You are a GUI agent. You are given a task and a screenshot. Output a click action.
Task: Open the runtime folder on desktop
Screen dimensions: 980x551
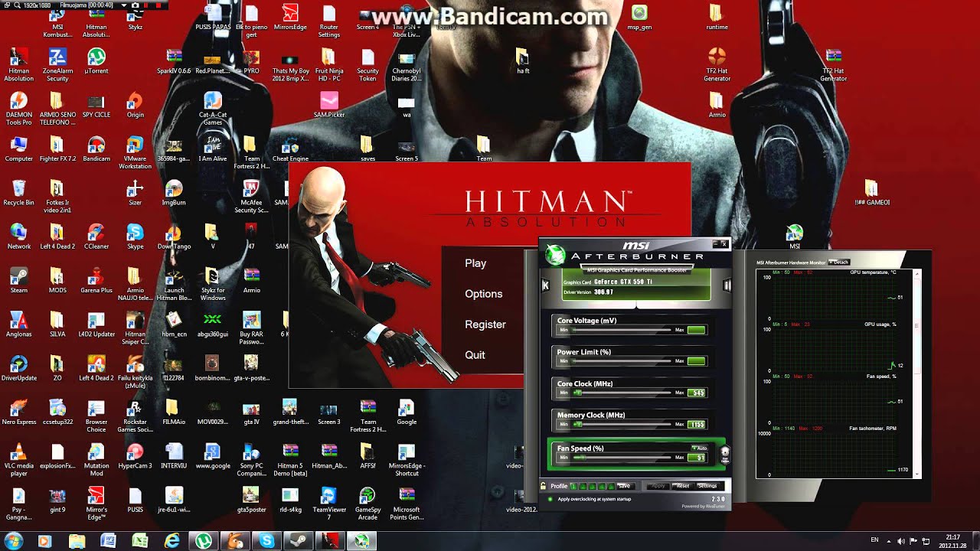(717, 17)
